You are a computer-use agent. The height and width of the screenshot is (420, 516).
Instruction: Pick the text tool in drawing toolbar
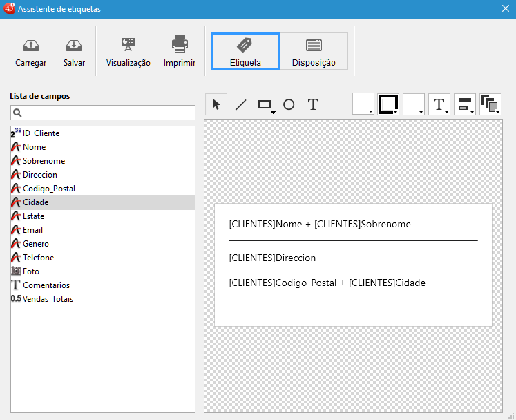(313, 104)
